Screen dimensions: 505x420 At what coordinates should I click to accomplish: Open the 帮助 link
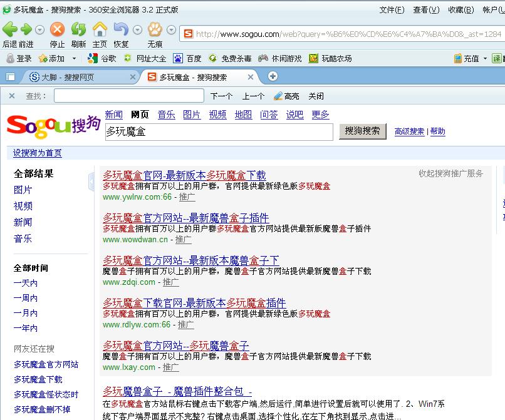coord(437,131)
